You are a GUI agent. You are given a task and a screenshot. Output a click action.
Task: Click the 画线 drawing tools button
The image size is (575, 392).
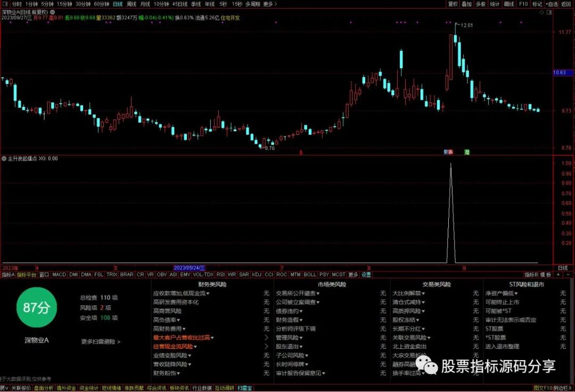click(509, 4)
